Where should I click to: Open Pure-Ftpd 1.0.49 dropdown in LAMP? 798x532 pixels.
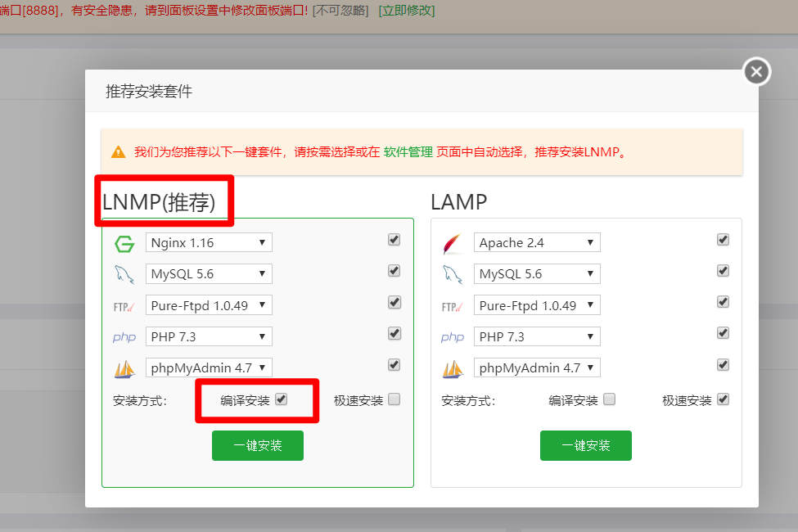point(537,305)
